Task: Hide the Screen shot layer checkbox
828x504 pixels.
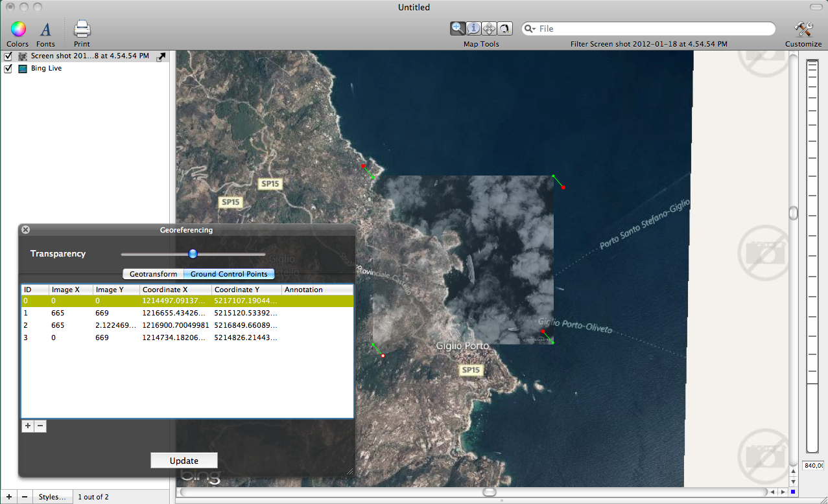Action: click(x=8, y=56)
